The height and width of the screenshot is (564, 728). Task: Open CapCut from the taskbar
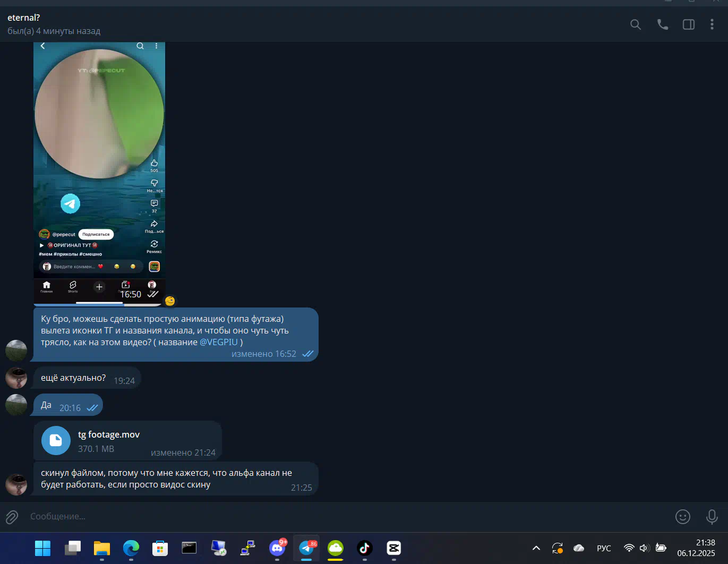(x=394, y=548)
